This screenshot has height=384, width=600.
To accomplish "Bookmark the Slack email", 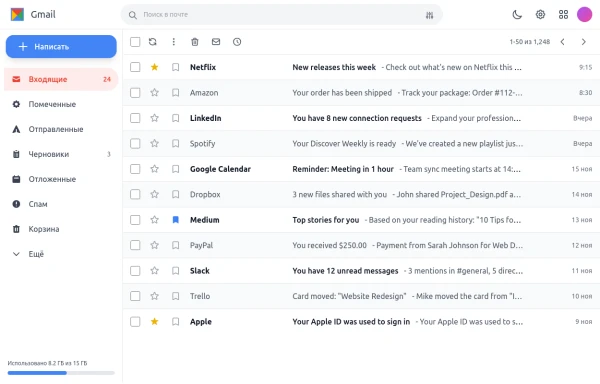I will [176, 271].
